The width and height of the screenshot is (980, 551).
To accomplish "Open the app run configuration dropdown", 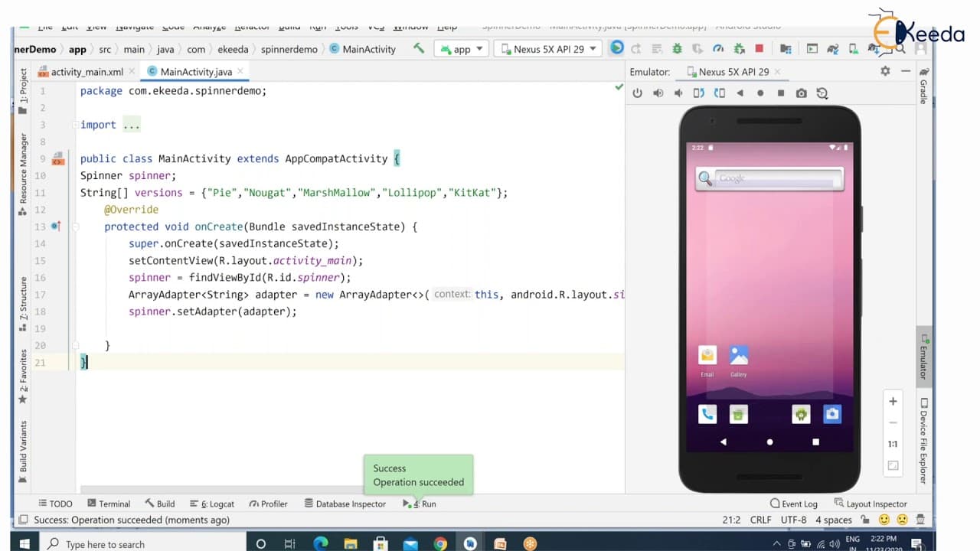I will click(461, 49).
